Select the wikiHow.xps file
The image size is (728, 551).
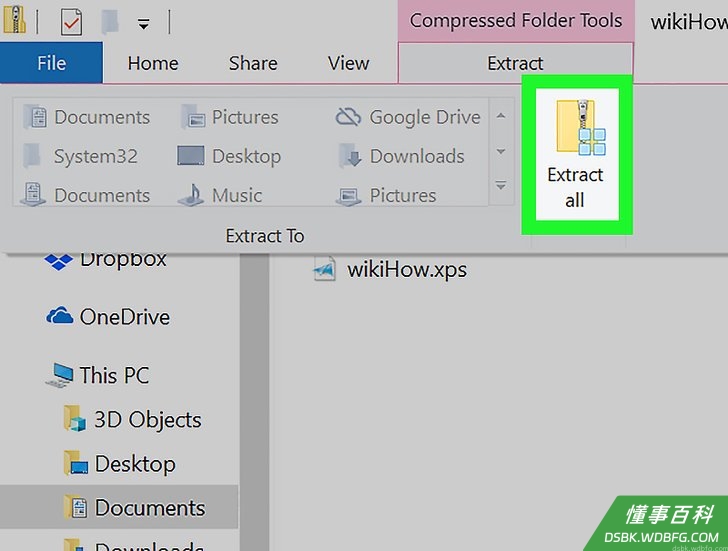[390, 270]
